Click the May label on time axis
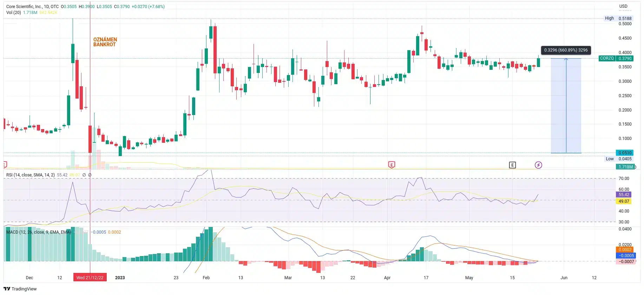 tap(469, 277)
